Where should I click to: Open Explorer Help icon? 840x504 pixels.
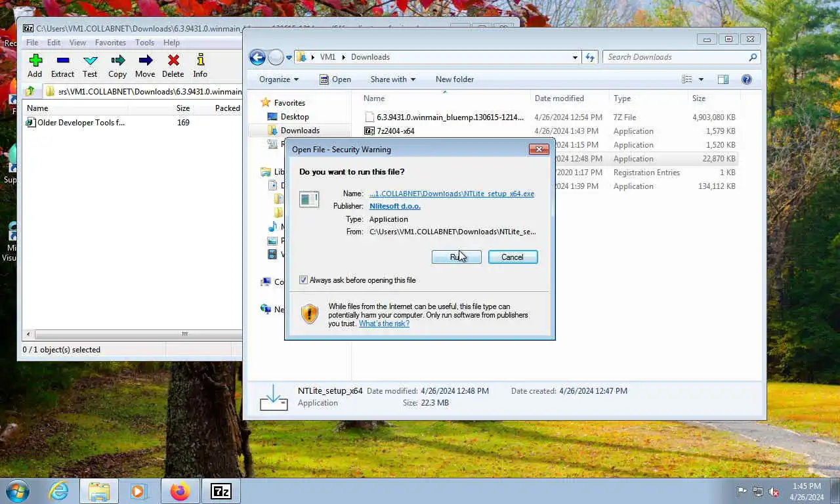(x=746, y=79)
